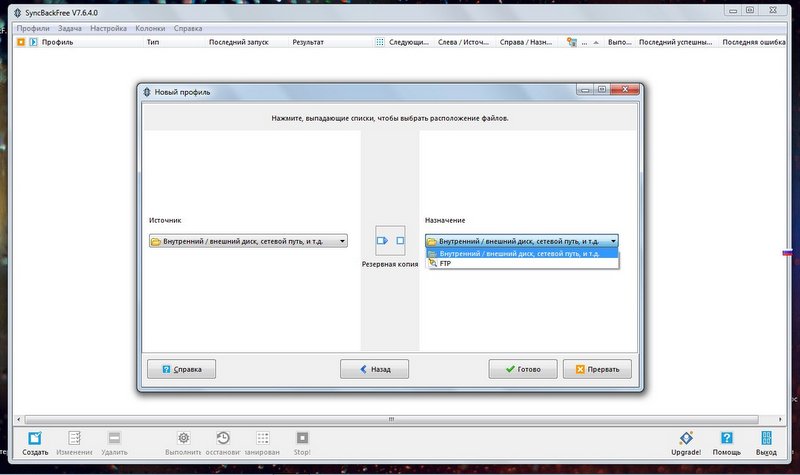Click the Справка button in dialog

182,369
